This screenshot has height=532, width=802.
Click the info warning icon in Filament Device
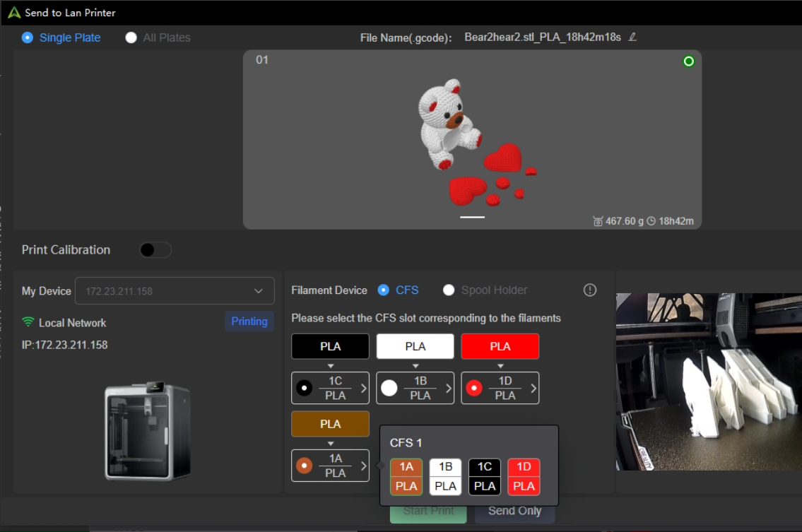click(590, 290)
